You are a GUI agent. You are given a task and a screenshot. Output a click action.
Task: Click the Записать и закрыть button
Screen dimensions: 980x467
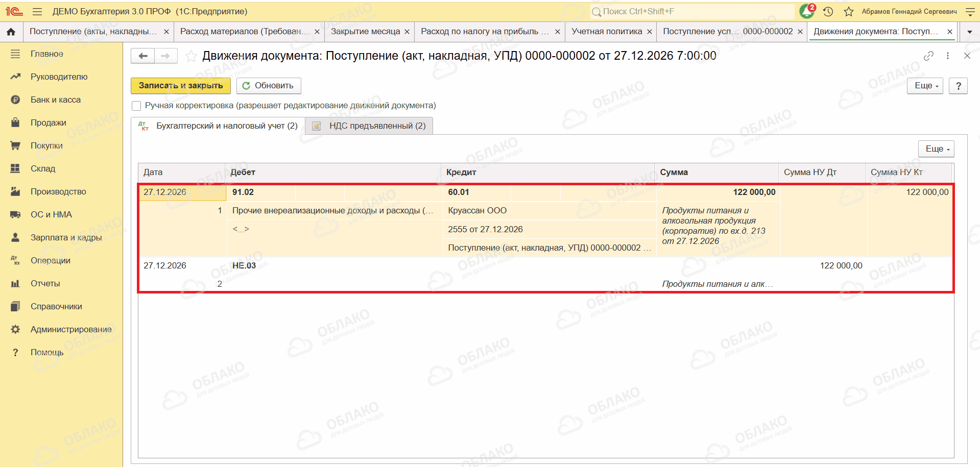point(181,86)
